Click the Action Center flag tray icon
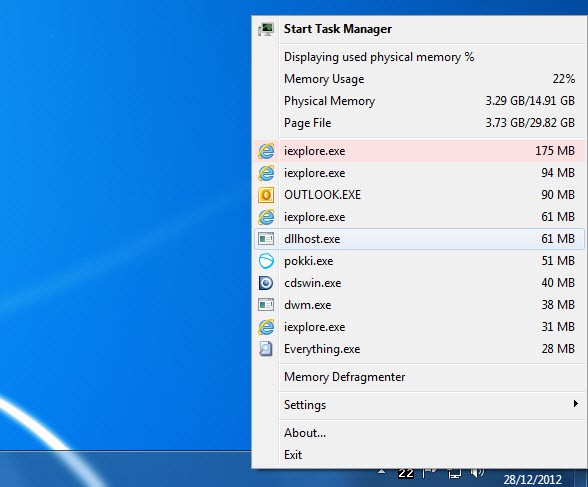 coord(430,474)
